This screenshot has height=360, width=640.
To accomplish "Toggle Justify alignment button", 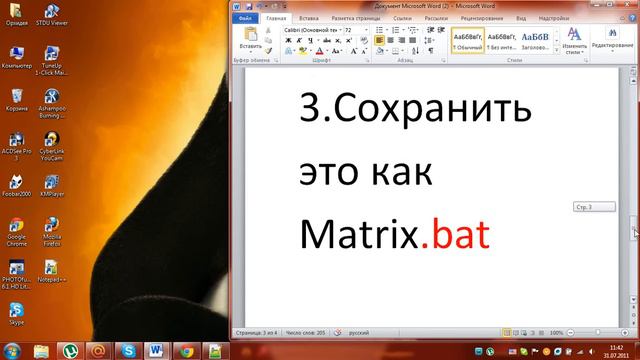I will (413, 40).
